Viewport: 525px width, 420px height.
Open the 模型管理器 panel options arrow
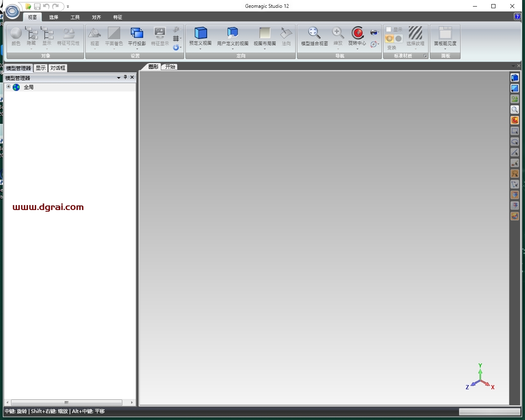[x=119, y=78]
